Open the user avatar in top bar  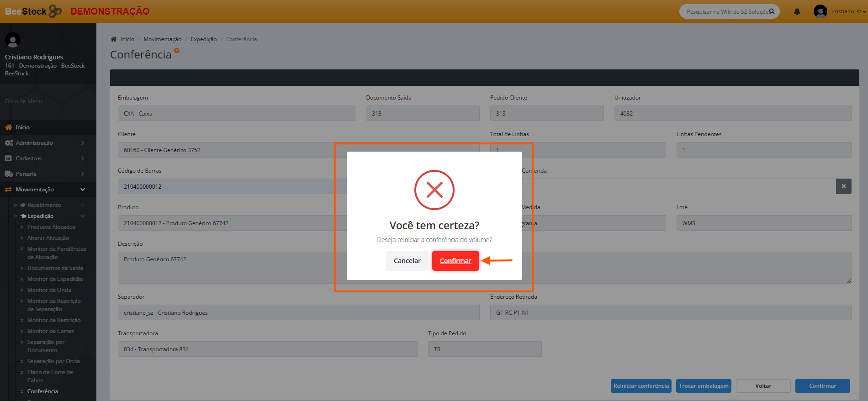pos(820,11)
